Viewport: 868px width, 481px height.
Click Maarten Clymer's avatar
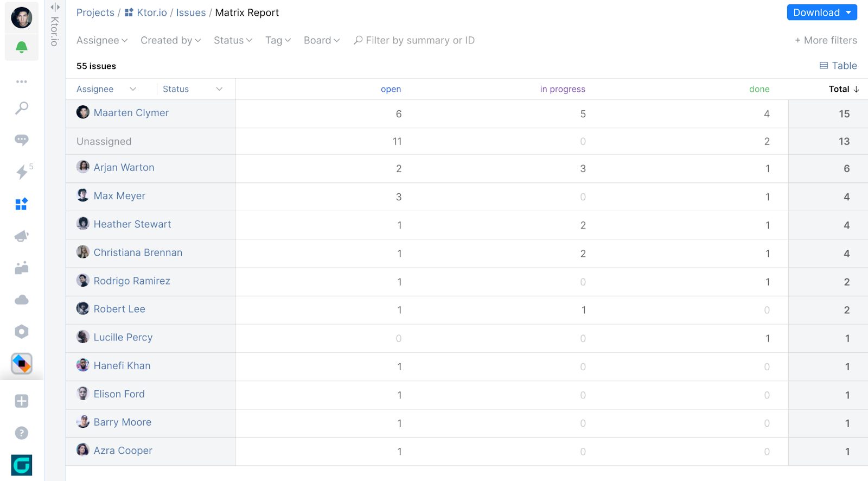tap(83, 112)
